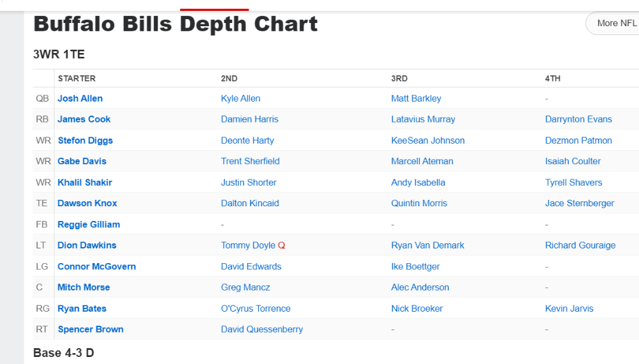Open Darrynton Evans player link
The width and height of the screenshot is (639, 364).
pyautogui.click(x=578, y=119)
